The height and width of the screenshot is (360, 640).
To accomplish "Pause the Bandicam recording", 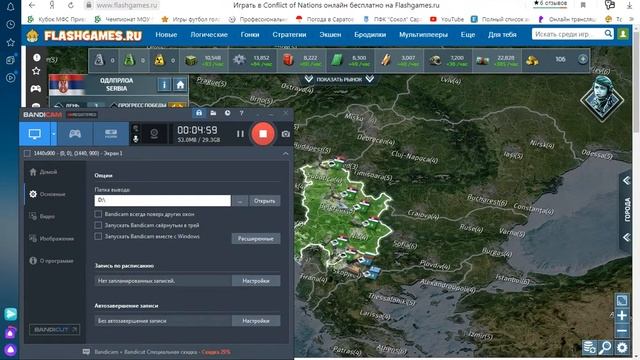I will click(240, 134).
